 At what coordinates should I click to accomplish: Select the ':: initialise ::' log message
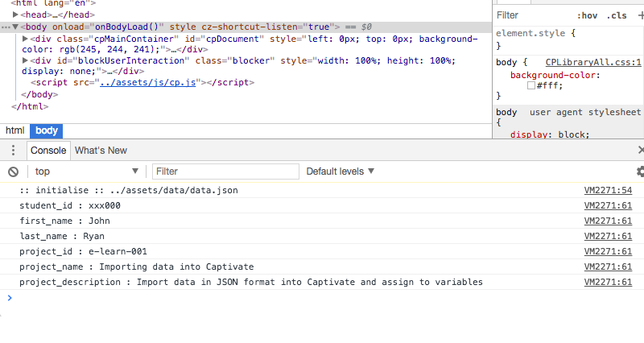[x=129, y=190]
